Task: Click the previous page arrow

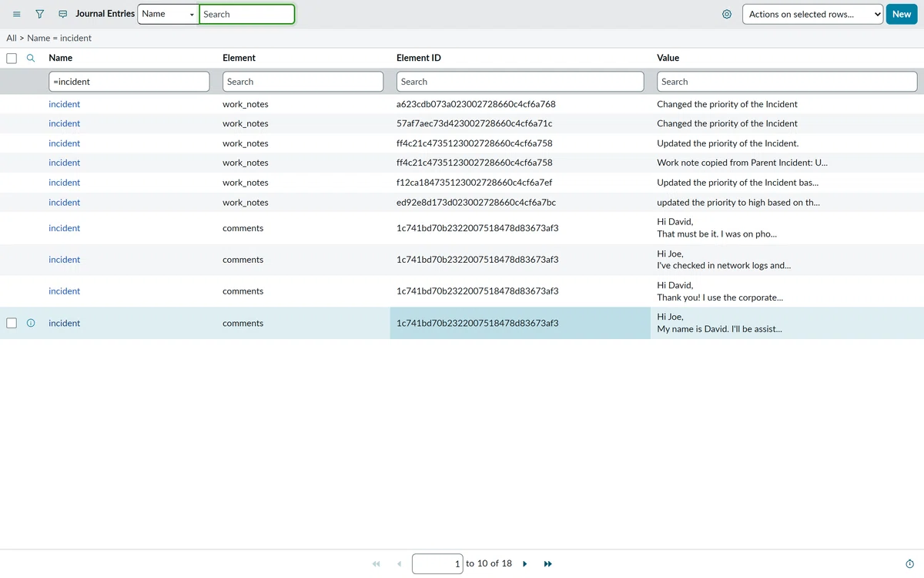Action: click(x=399, y=564)
